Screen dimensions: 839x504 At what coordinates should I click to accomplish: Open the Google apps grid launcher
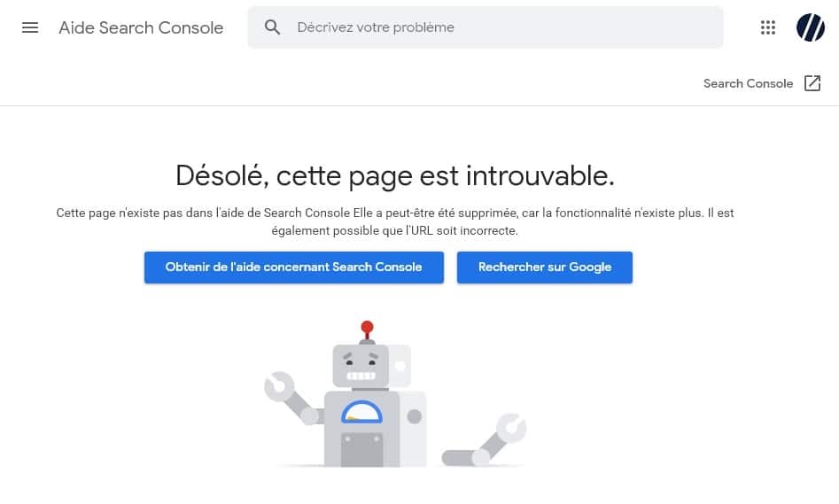click(768, 27)
